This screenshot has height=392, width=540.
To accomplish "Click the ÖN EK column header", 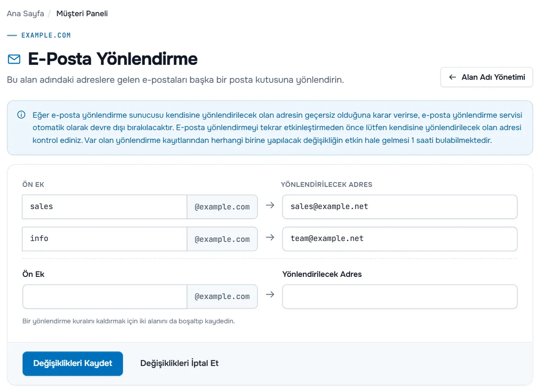I will 33,185.
